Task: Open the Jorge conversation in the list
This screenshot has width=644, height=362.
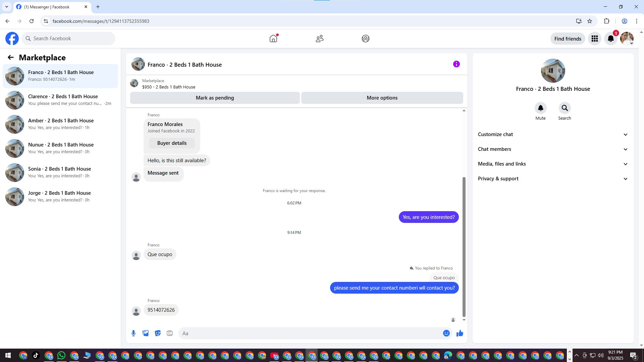Action: 60,197
